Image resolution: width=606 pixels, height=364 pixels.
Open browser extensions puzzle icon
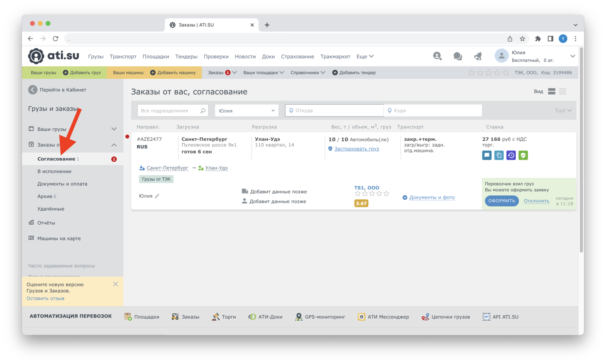[x=538, y=39]
